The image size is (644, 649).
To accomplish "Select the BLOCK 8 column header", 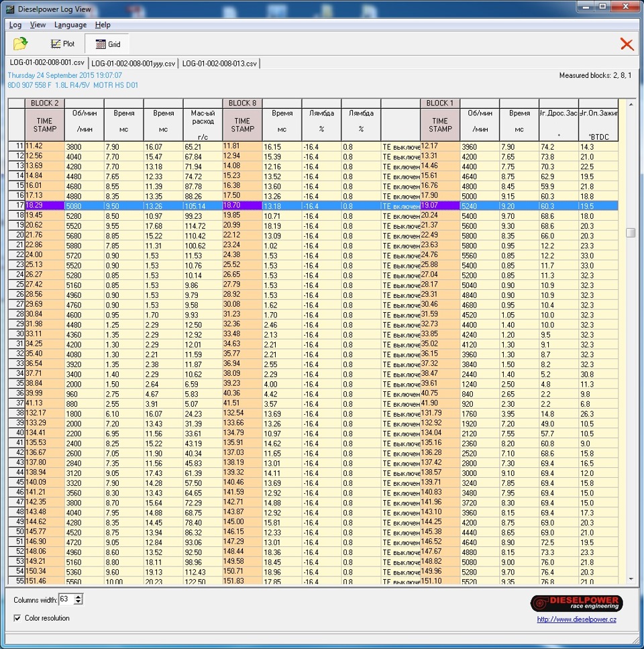I will (x=242, y=103).
